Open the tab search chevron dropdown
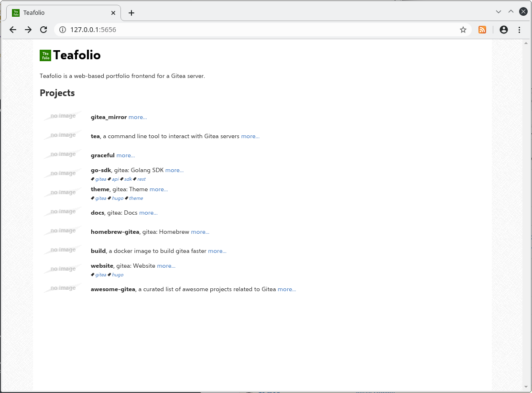Screen dimensions: 532x393 point(499,12)
